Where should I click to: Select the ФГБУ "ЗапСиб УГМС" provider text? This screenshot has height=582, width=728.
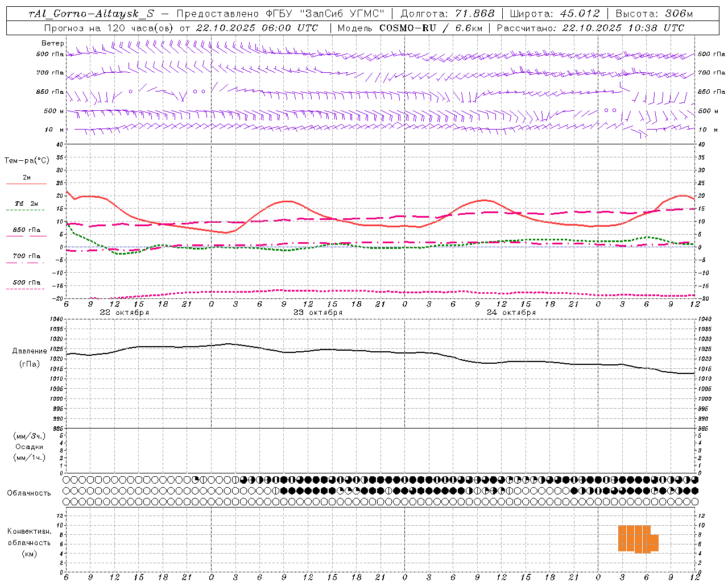(325, 14)
